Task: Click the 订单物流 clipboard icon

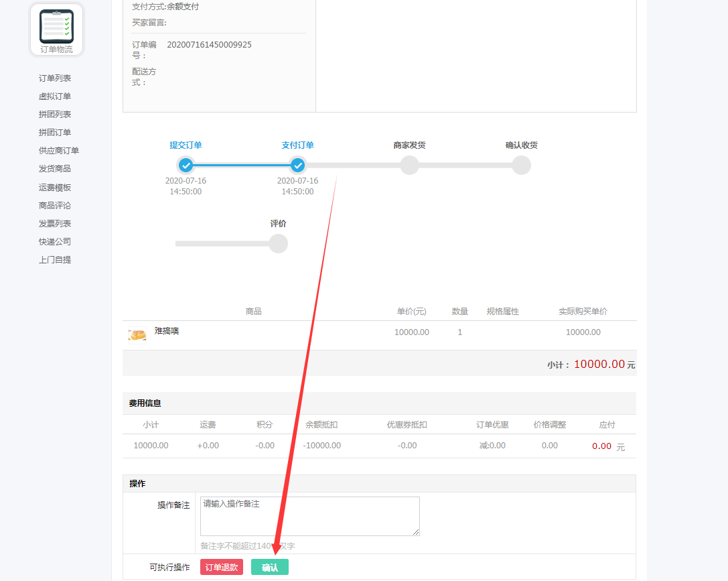Action: click(56, 26)
